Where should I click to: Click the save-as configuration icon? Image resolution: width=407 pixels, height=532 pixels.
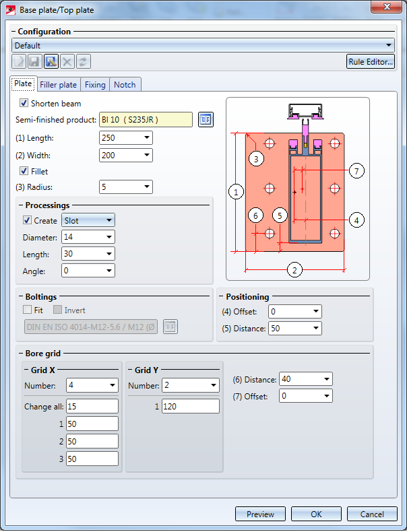point(51,62)
